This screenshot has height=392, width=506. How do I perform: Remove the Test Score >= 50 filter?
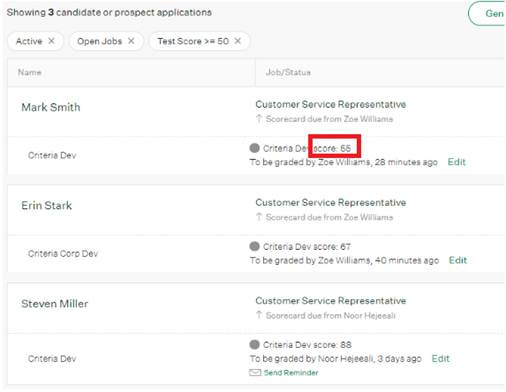(x=237, y=41)
